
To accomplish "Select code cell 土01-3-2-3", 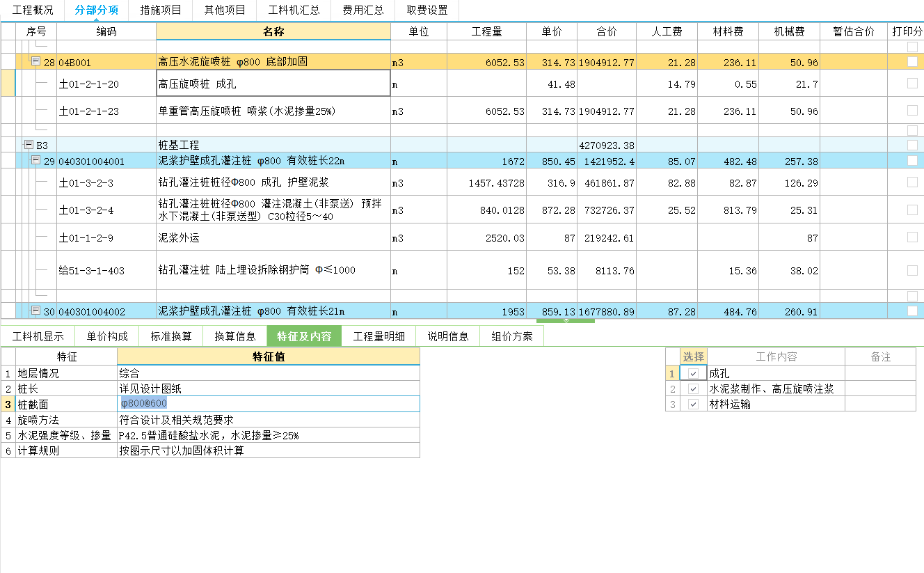I will coord(106,182).
